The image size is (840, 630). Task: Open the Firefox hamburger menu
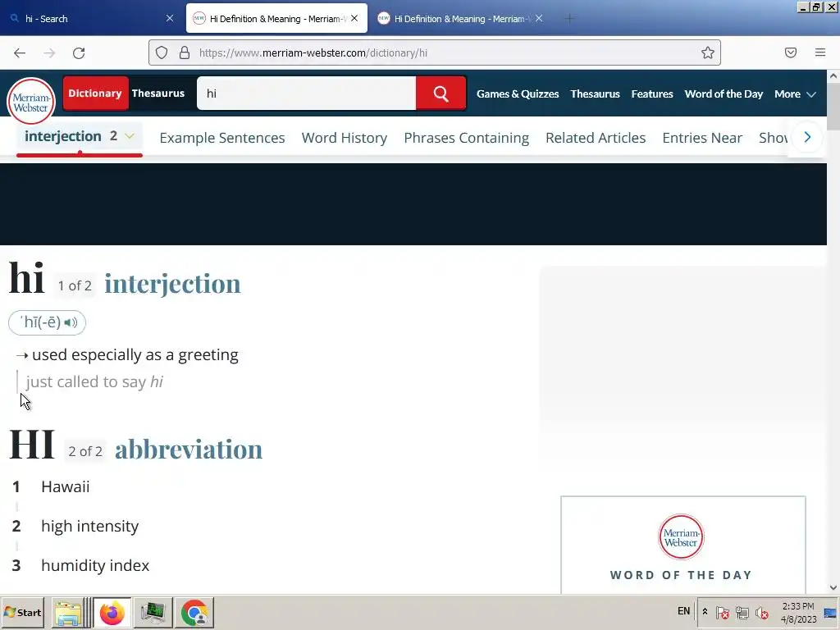820,52
